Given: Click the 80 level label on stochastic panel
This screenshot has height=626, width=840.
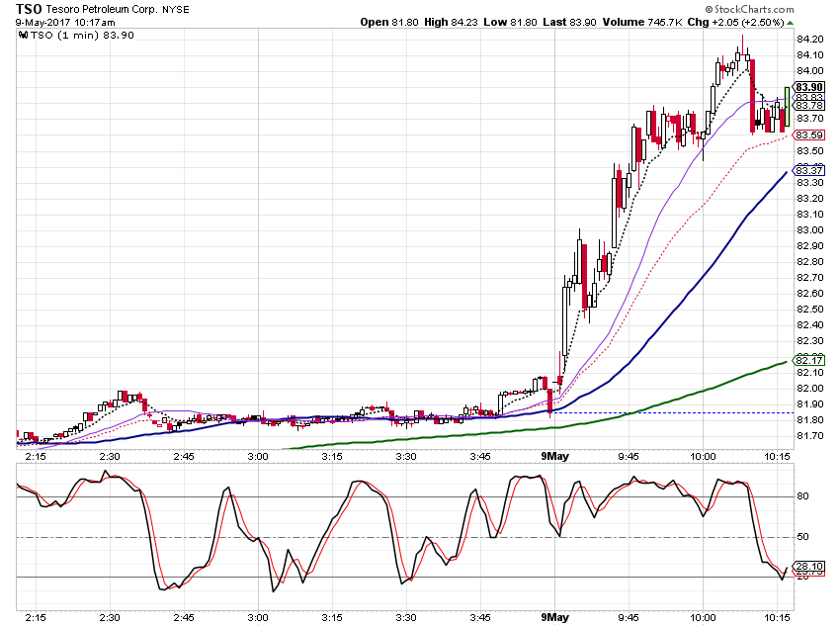Looking at the screenshot, I should tap(802, 496).
